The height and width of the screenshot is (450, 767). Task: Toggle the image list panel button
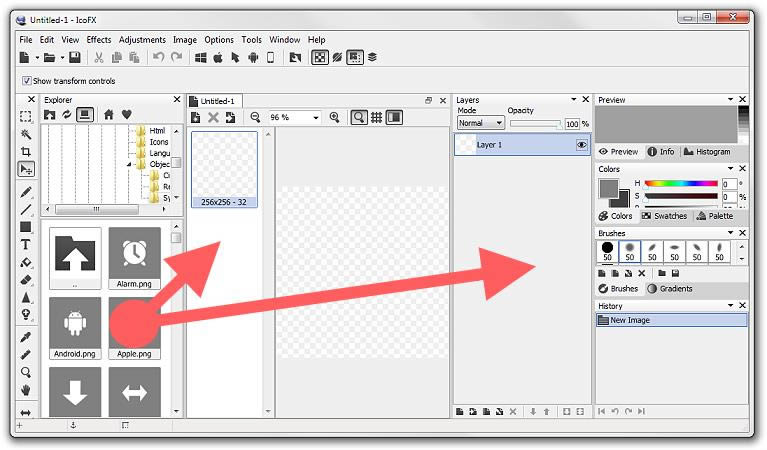(394, 117)
